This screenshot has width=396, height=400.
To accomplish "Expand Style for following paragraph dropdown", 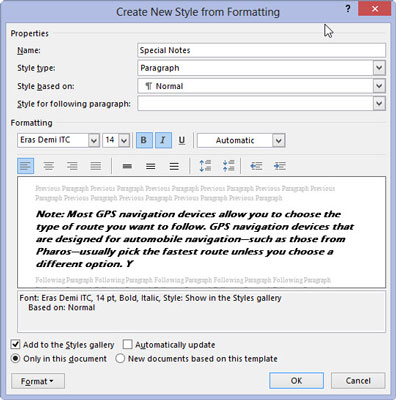I will click(379, 103).
